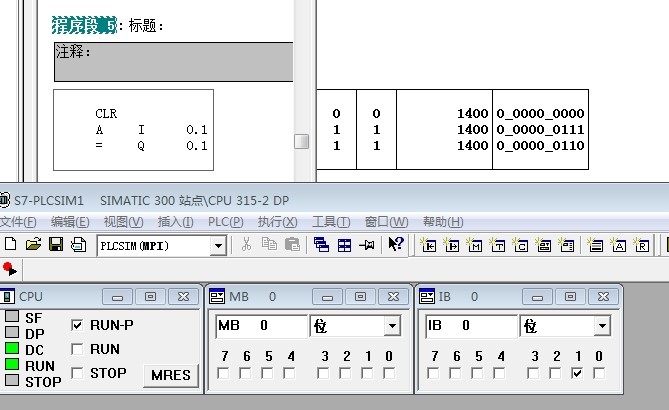
Task: Open the 插入(I) menu
Action: (175, 222)
